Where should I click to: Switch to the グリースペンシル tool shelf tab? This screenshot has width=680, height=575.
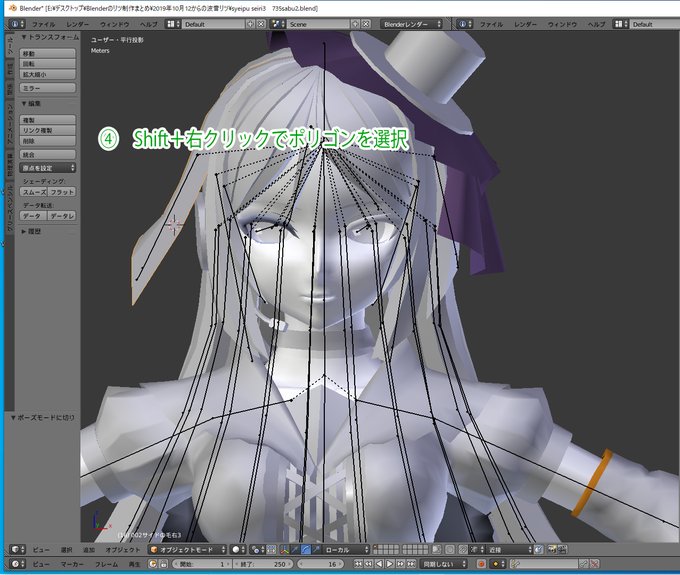pos(10,207)
